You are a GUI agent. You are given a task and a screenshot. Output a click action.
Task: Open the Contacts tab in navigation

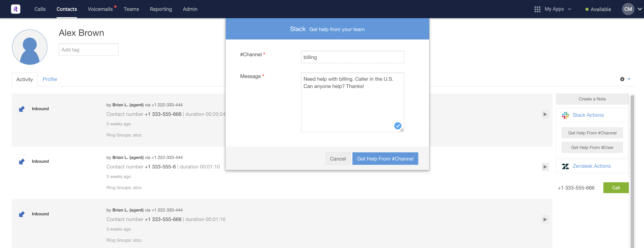click(67, 9)
